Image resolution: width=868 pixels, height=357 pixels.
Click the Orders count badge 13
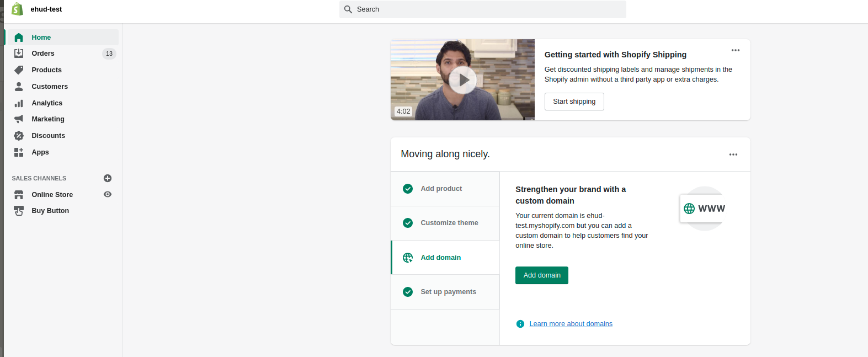click(109, 54)
